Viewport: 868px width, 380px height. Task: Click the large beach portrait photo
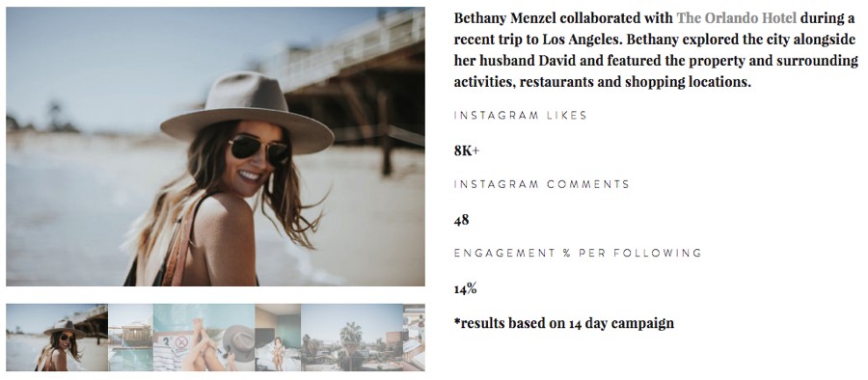(215, 147)
